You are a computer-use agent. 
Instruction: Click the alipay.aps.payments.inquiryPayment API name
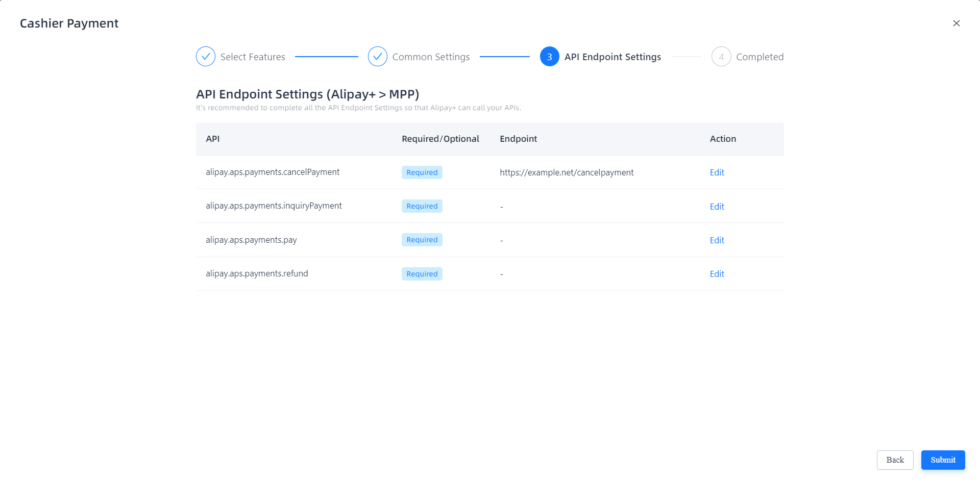[274, 206]
